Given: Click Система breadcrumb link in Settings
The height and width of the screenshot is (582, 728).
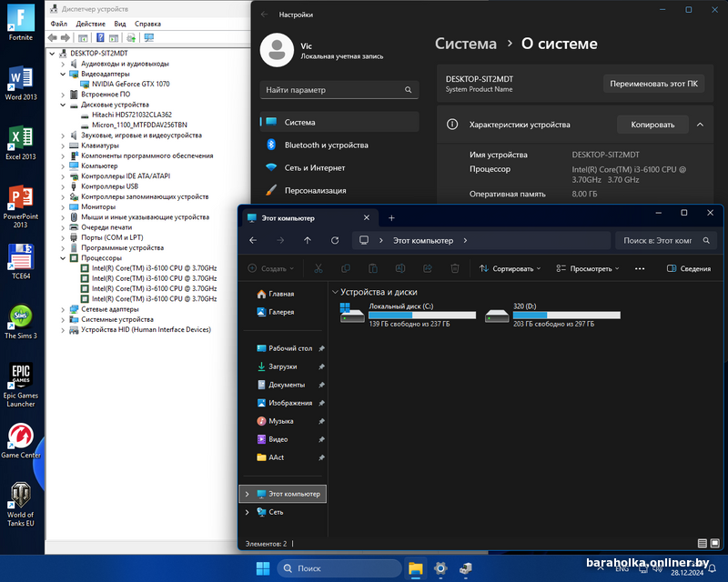Looking at the screenshot, I should tap(466, 44).
